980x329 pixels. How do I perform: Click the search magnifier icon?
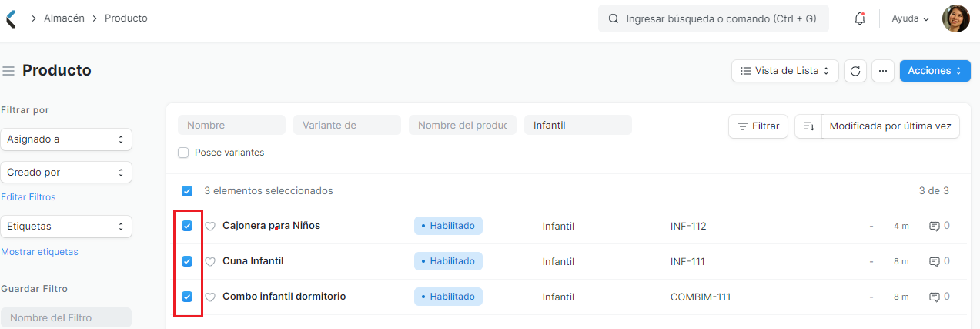pos(614,18)
